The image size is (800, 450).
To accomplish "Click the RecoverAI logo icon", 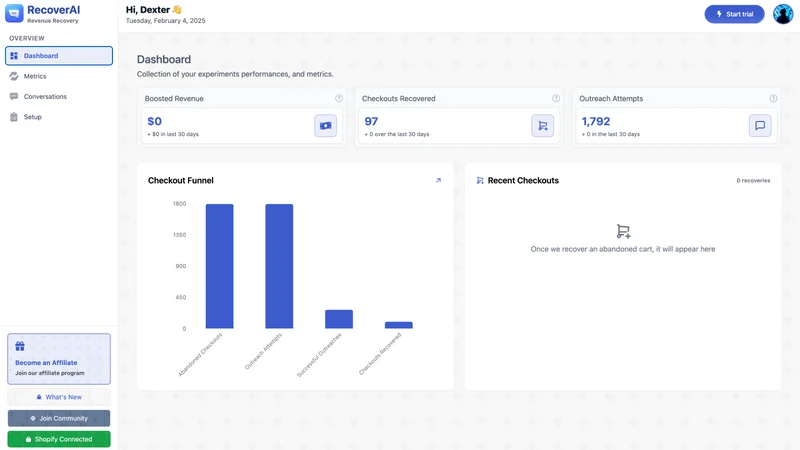I will [x=14, y=13].
